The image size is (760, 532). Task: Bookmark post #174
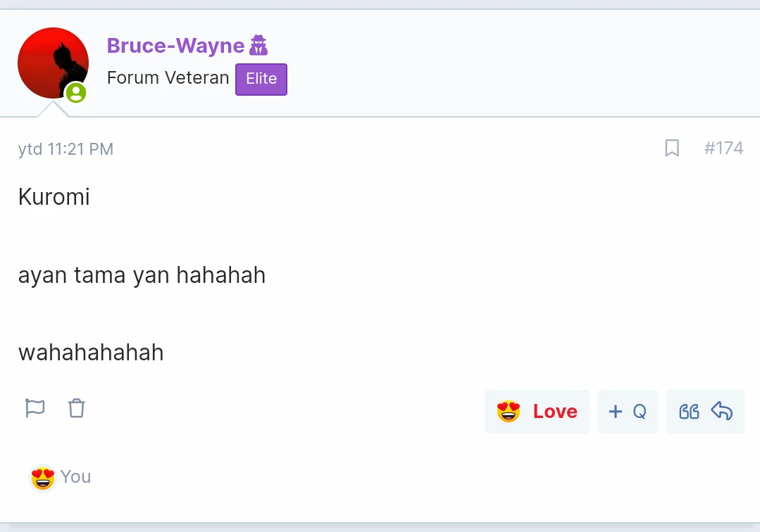(672, 148)
